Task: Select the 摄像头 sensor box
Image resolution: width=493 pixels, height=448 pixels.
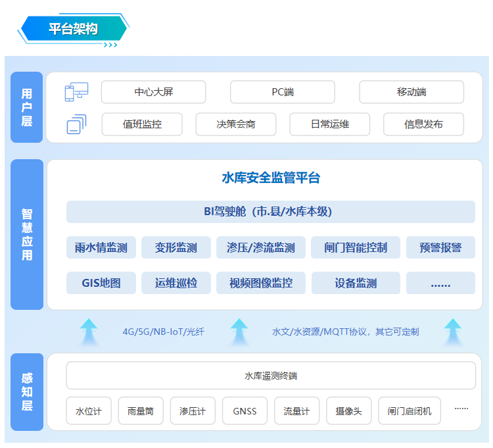Action: (x=348, y=411)
